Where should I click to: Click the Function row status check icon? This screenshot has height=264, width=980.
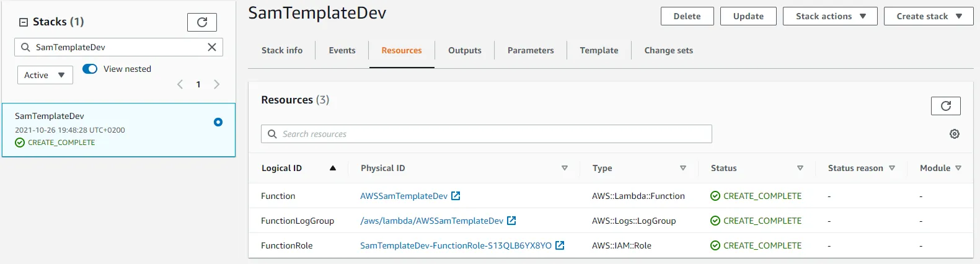[715, 196]
